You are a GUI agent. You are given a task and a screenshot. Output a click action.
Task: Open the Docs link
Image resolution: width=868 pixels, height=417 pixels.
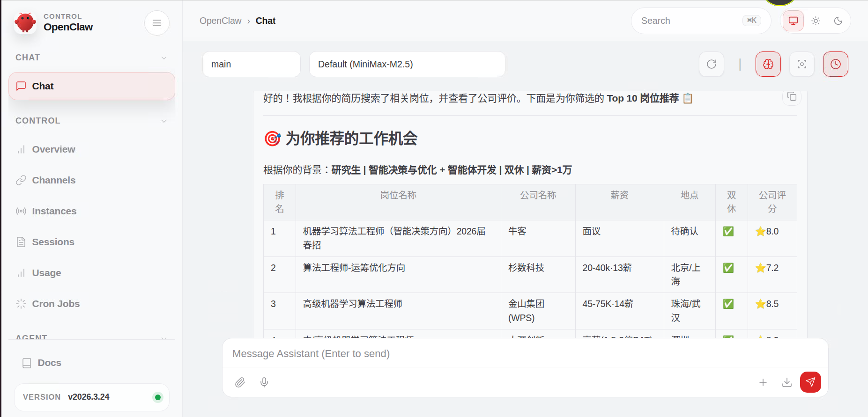coord(92,363)
